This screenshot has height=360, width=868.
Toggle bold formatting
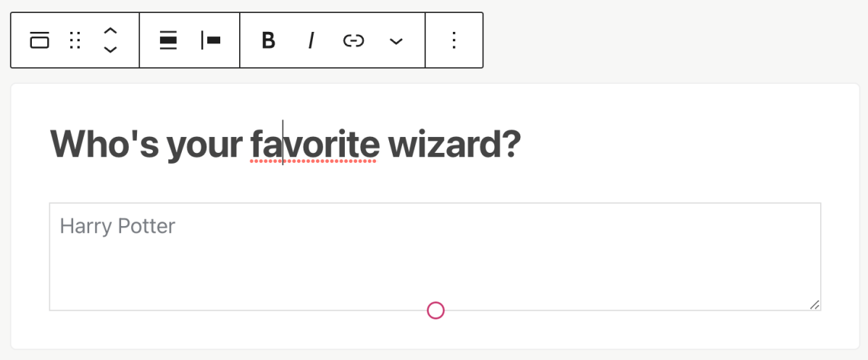tap(269, 41)
